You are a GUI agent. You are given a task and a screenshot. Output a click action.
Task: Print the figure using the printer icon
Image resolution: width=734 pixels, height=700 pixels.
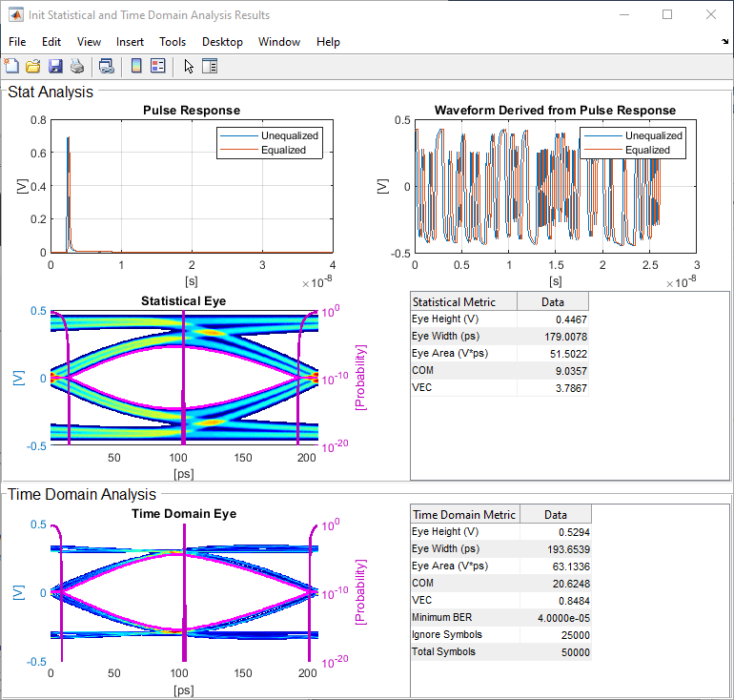coord(77,66)
